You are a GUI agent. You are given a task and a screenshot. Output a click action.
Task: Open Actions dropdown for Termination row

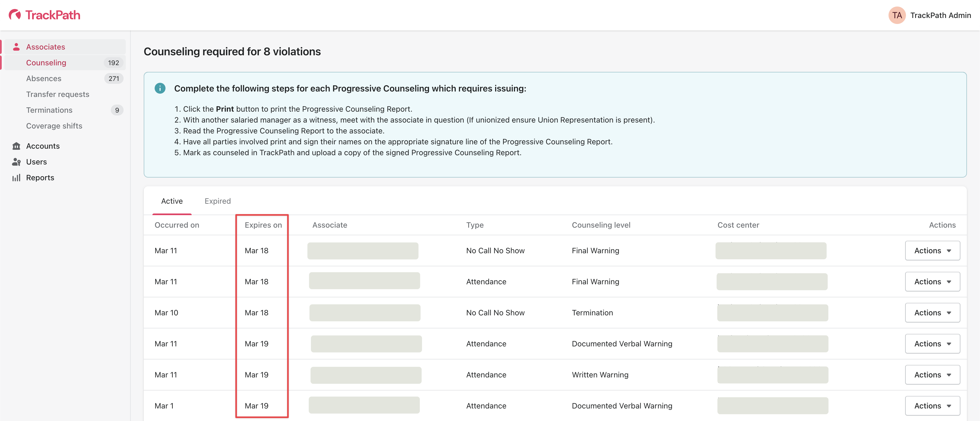(932, 313)
